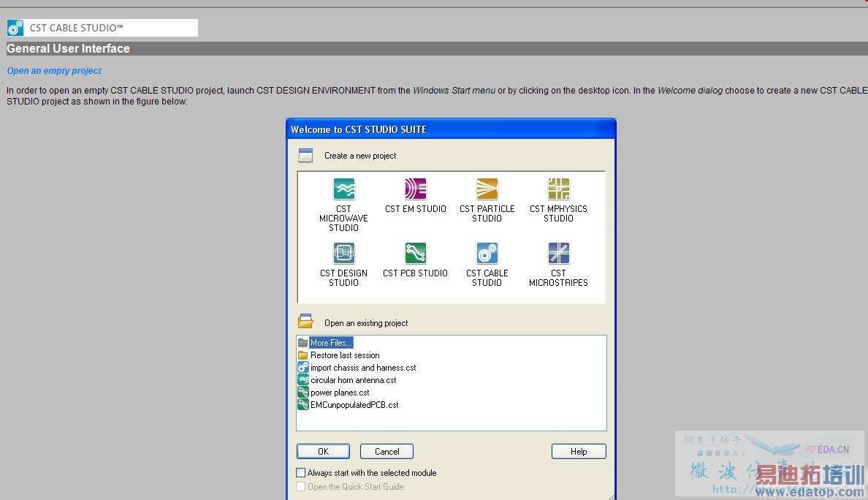Select the CST MICROWAVE STUDIO icon

[344, 189]
